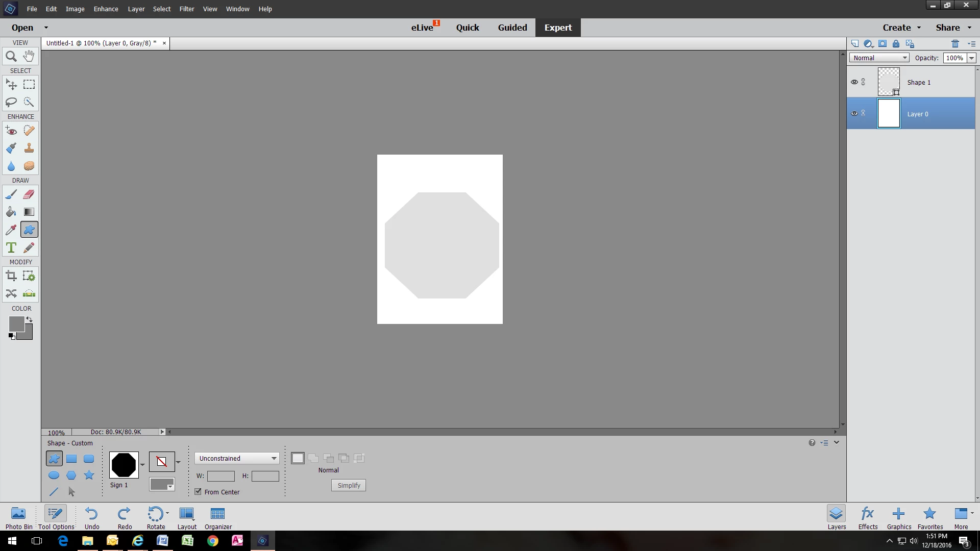Choose the Rectangular Marquee tool

pos(29,85)
